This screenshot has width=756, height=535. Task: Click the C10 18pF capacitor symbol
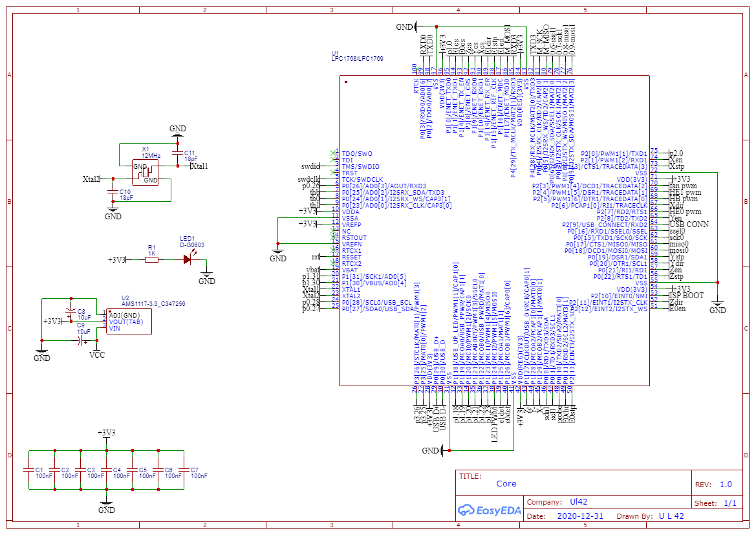pos(113,192)
